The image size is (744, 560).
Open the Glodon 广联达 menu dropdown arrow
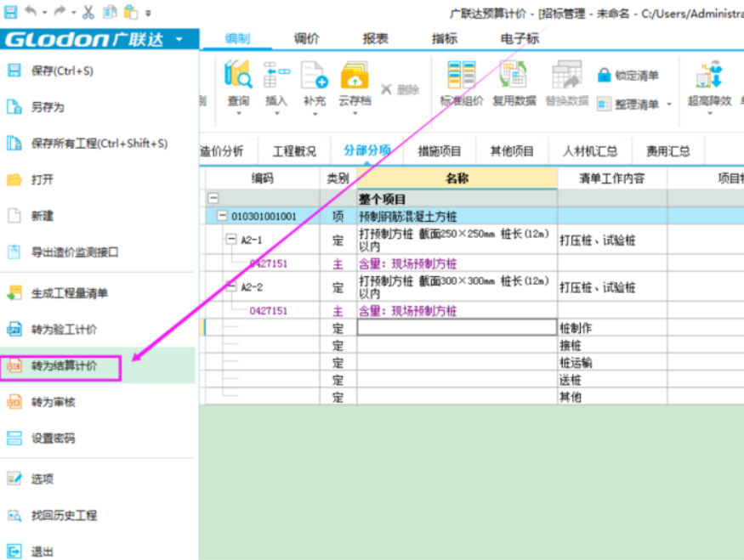[179, 40]
